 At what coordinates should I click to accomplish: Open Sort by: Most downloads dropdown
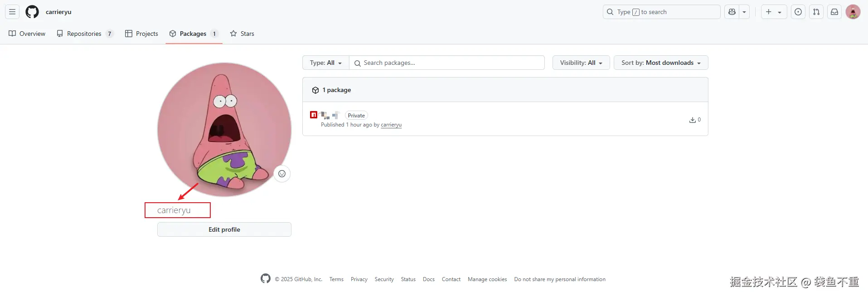click(661, 63)
